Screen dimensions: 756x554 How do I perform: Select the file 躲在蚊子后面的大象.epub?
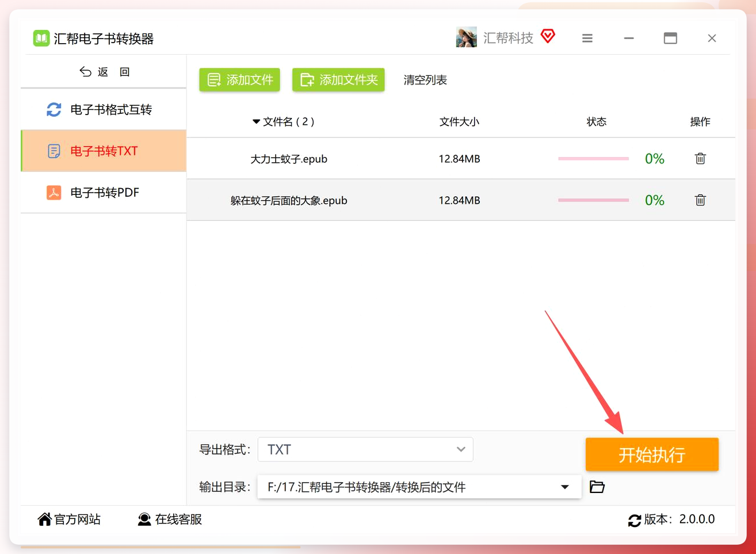(x=289, y=200)
